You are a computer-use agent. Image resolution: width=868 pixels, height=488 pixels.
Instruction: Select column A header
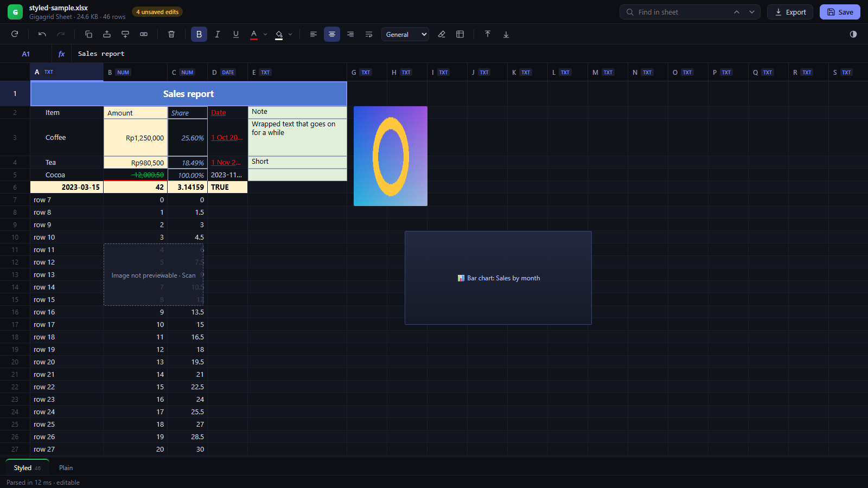[67, 72]
